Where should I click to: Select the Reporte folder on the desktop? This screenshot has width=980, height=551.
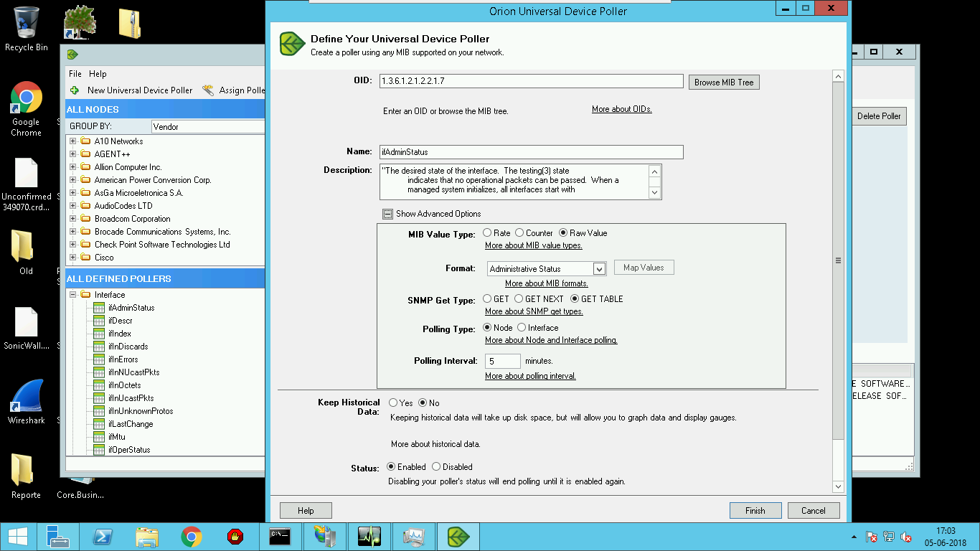pos(27,476)
